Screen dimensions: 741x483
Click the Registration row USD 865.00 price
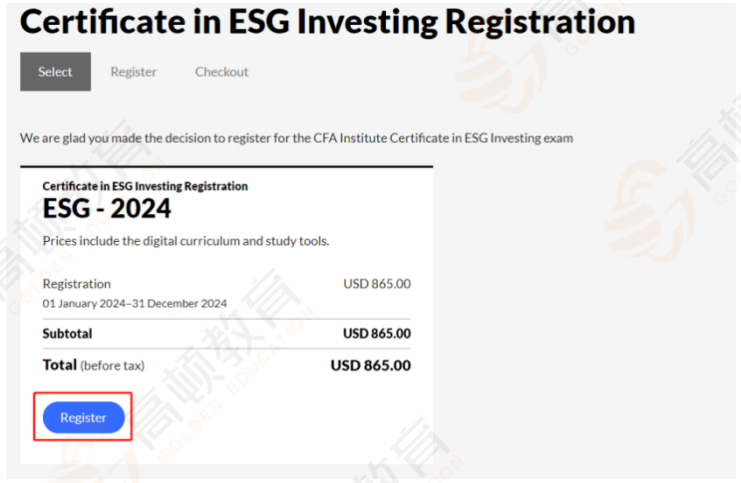click(376, 284)
